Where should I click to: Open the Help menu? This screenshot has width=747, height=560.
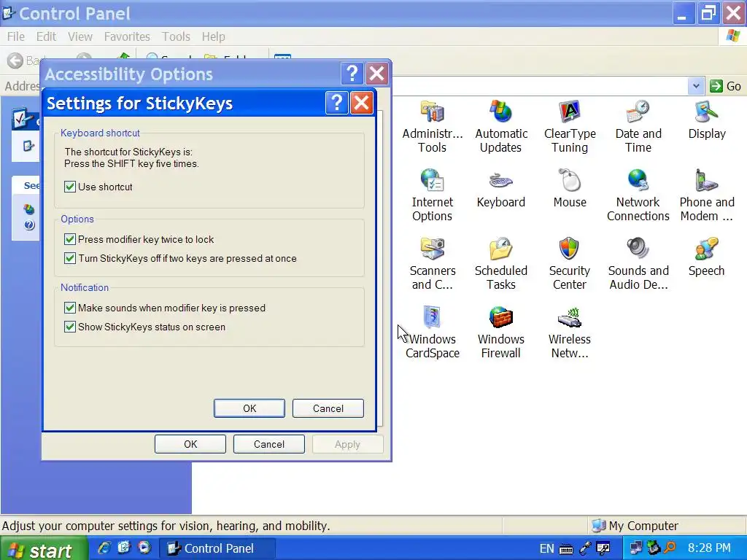213,36
